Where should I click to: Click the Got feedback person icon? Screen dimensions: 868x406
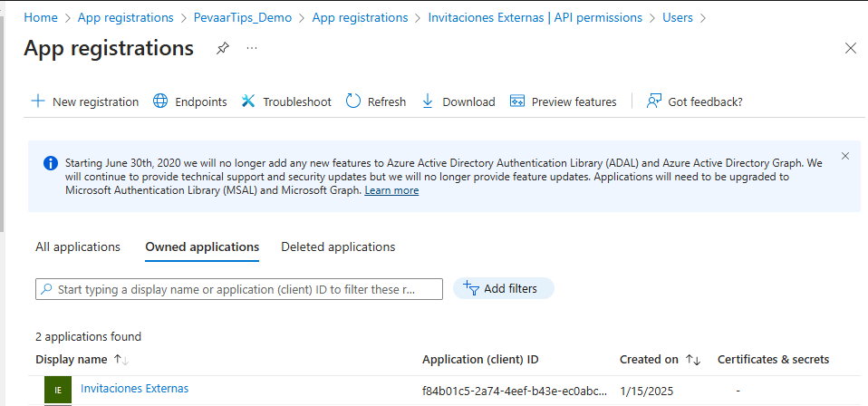coord(654,101)
